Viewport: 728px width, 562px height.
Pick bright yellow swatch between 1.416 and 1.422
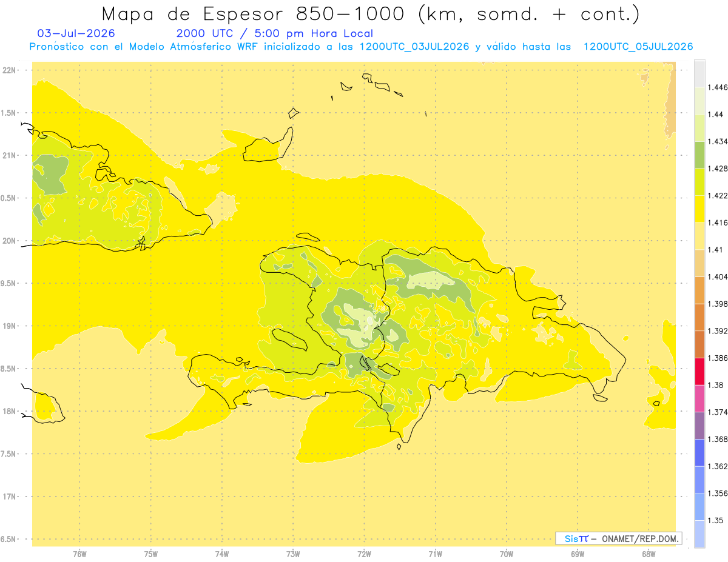pyautogui.click(x=699, y=209)
